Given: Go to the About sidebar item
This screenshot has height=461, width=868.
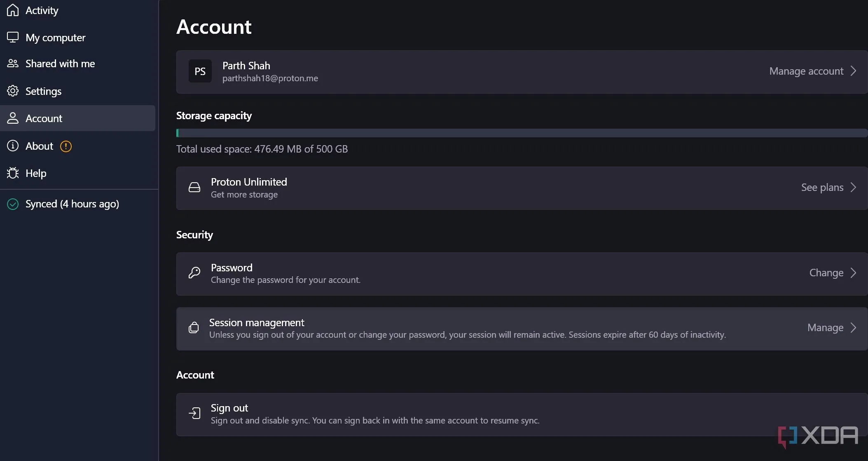Looking at the screenshot, I should click(39, 146).
